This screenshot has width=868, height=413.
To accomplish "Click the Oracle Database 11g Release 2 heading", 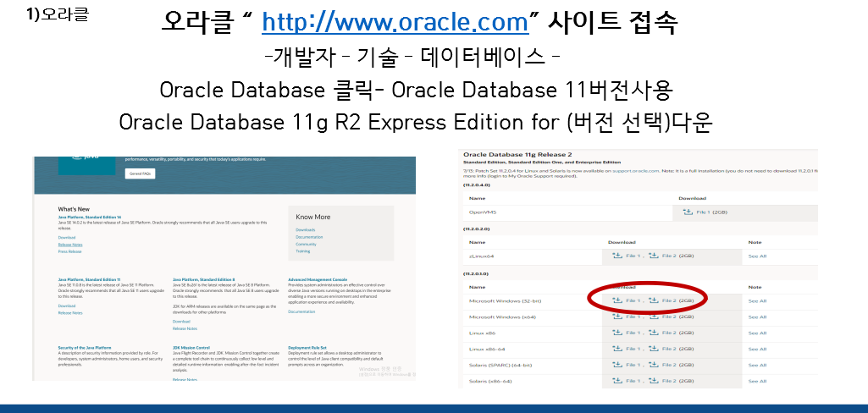I will tap(517, 154).
